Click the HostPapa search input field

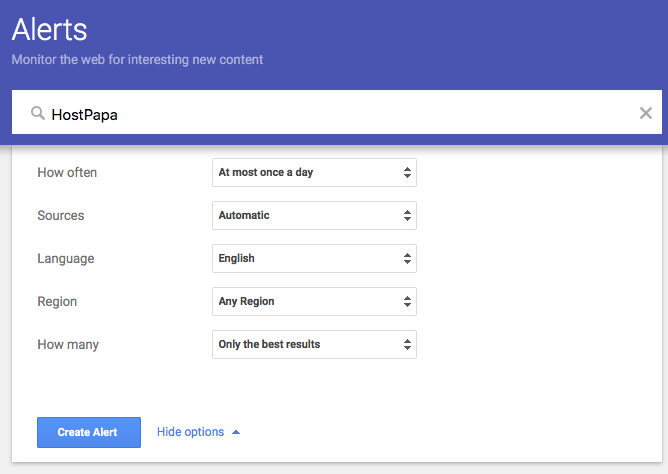(x=337, y=112)
